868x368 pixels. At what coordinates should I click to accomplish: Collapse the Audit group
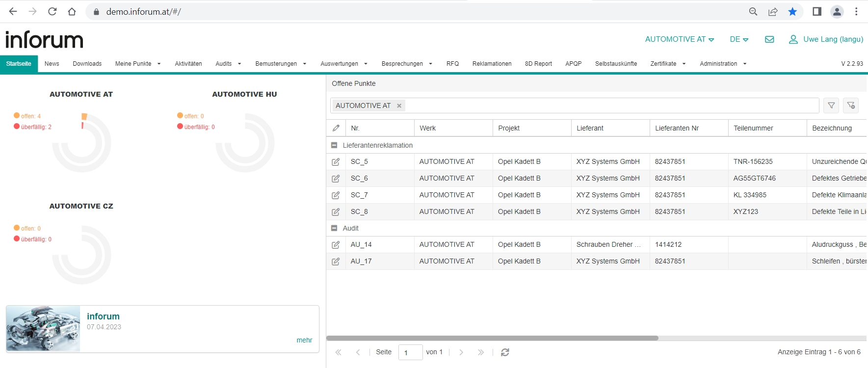click(x=334, y=228)
